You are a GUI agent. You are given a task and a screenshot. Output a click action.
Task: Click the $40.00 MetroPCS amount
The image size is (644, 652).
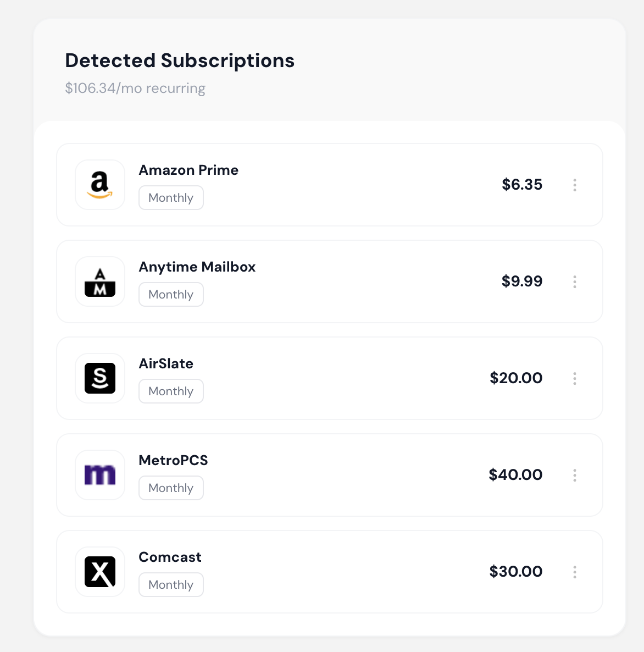pos(515,475)
